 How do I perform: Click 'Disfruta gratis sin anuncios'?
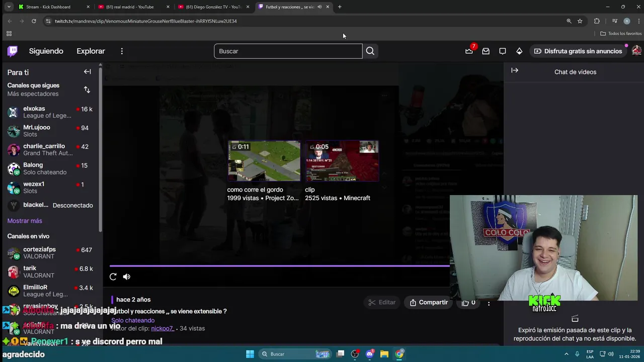(578, 51)
